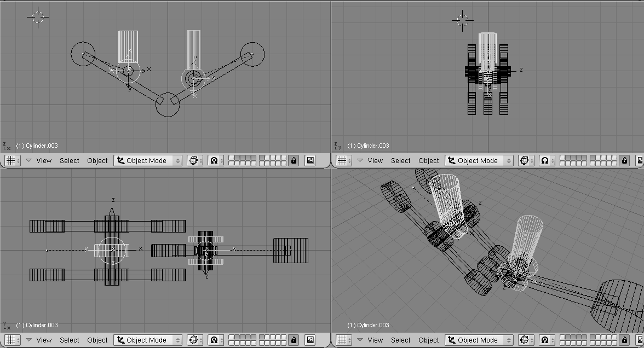
Task: Open the Object menu in the front view header
Action: (x=97, y=160)
